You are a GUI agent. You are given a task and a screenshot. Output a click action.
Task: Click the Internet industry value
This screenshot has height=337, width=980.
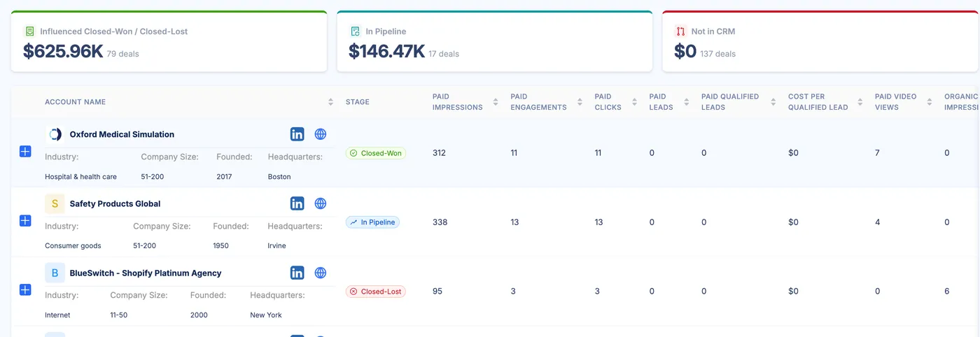pos(57,315)
